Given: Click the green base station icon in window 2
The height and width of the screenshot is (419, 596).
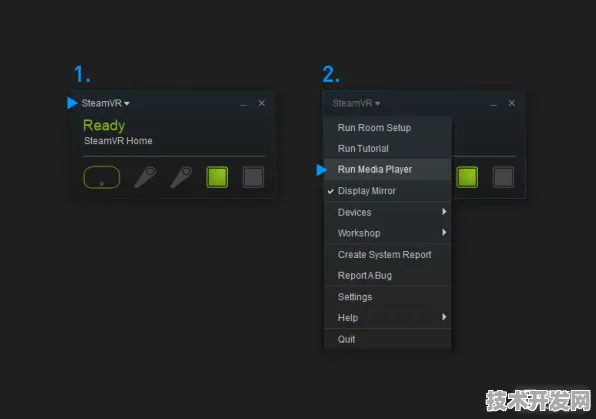Looking at the screenshot, I should click(467, 177).
